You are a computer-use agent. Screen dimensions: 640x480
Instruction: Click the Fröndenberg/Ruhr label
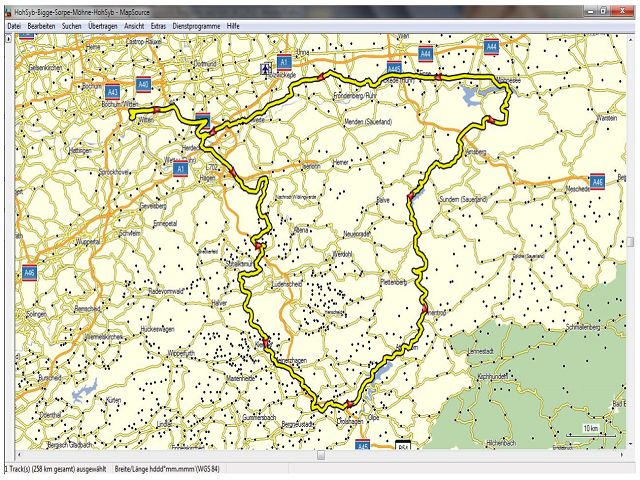pos(355,96)
